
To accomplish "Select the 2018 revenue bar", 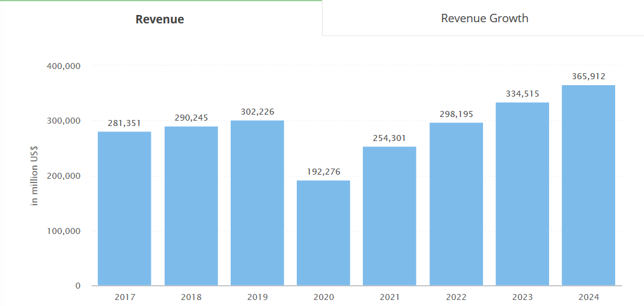I will coord(191,206).
